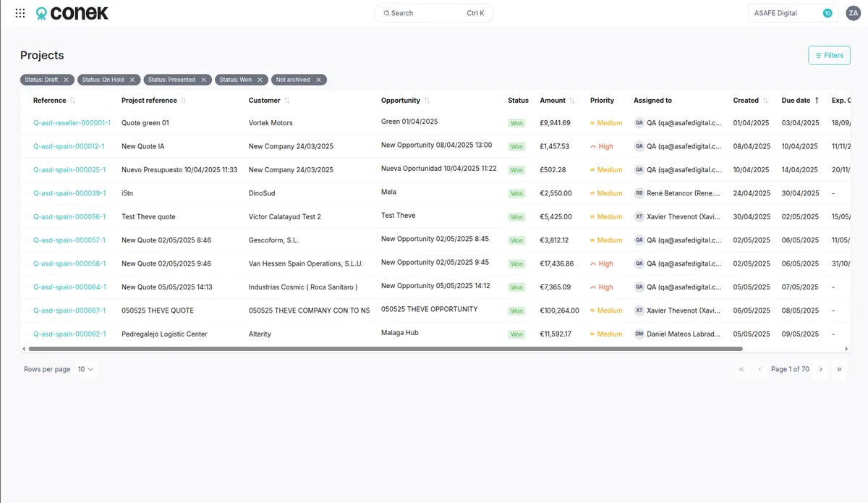Click amount €100,264.00
868x503 pixels.
(559, 310)
